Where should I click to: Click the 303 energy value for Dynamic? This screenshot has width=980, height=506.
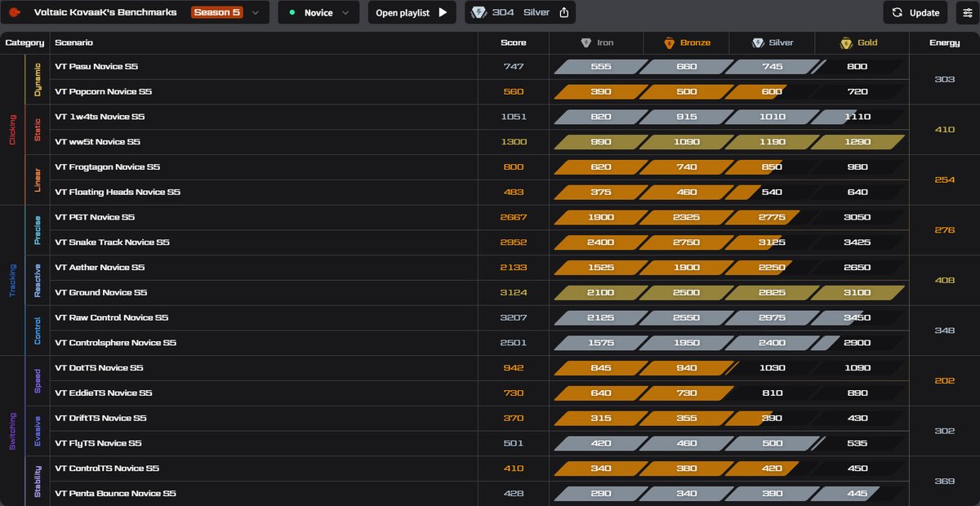[x=944, y=79]
